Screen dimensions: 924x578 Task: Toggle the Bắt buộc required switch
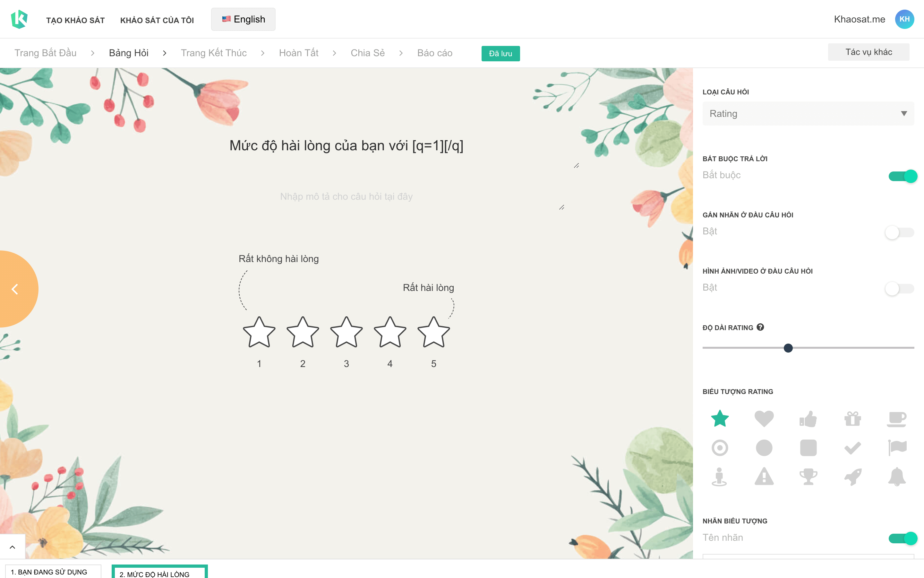pyautogui.click(x=903, y=176)
